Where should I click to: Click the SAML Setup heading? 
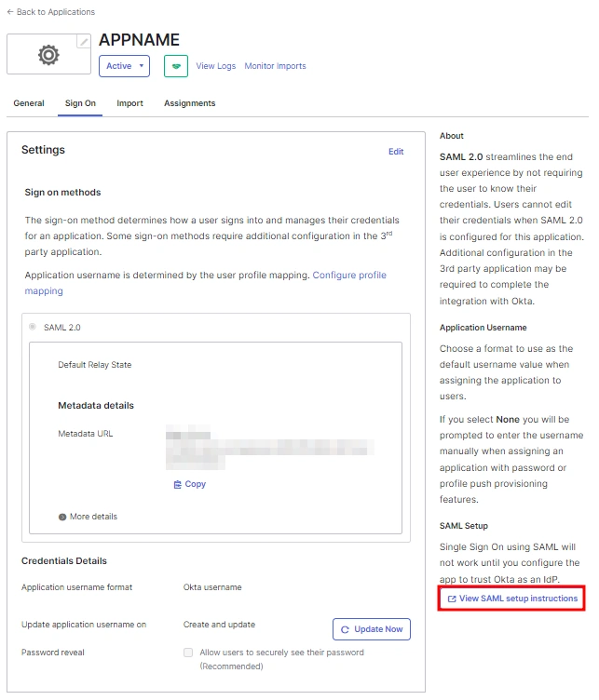pyautogui.click(x=464, y=526)
